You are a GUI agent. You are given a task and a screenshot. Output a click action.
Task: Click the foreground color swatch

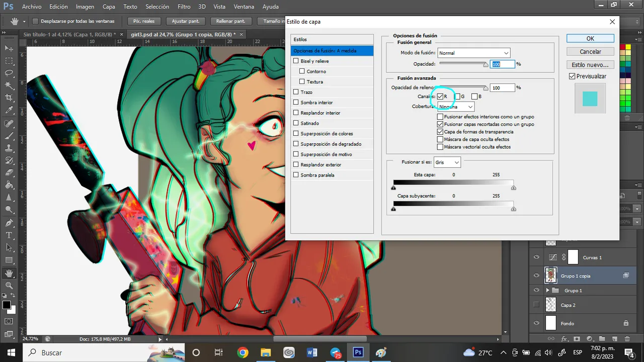tap(7, 305)
